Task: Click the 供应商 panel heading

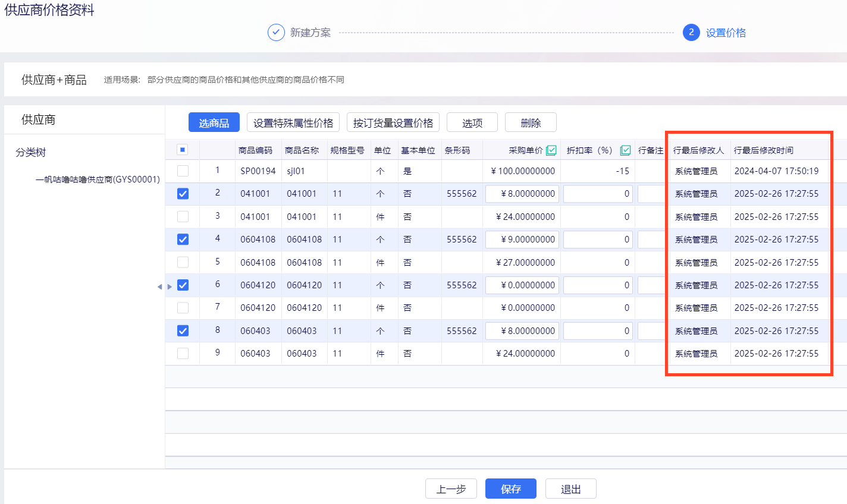Action: pos(39,119)
